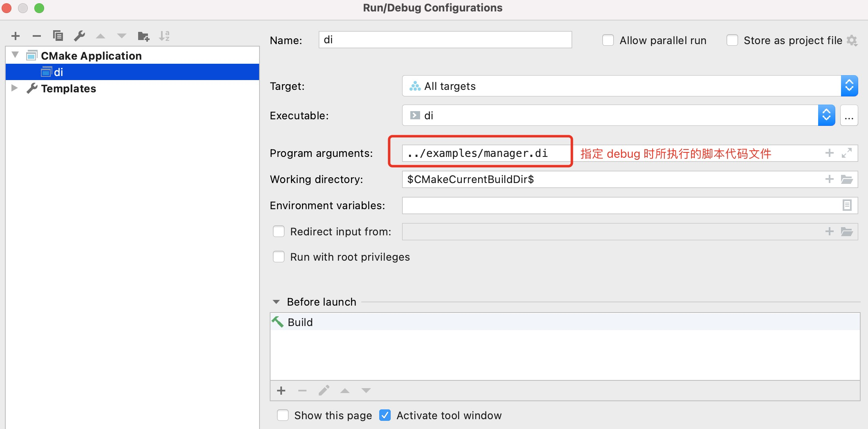The width and height of the screenshot is (868, 429).
Task: Sort configurations alphabetically
Action: point(164,36)
